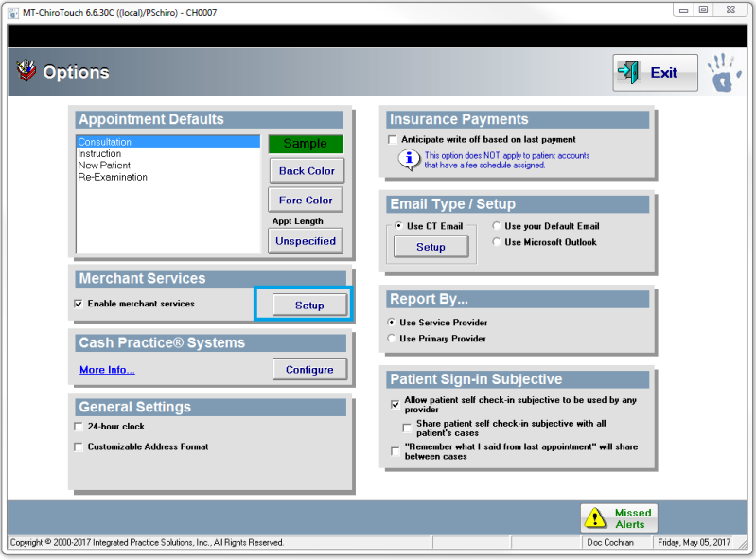
Task: Check Anticipate write off based on last payment
Action: coord(393,140)
